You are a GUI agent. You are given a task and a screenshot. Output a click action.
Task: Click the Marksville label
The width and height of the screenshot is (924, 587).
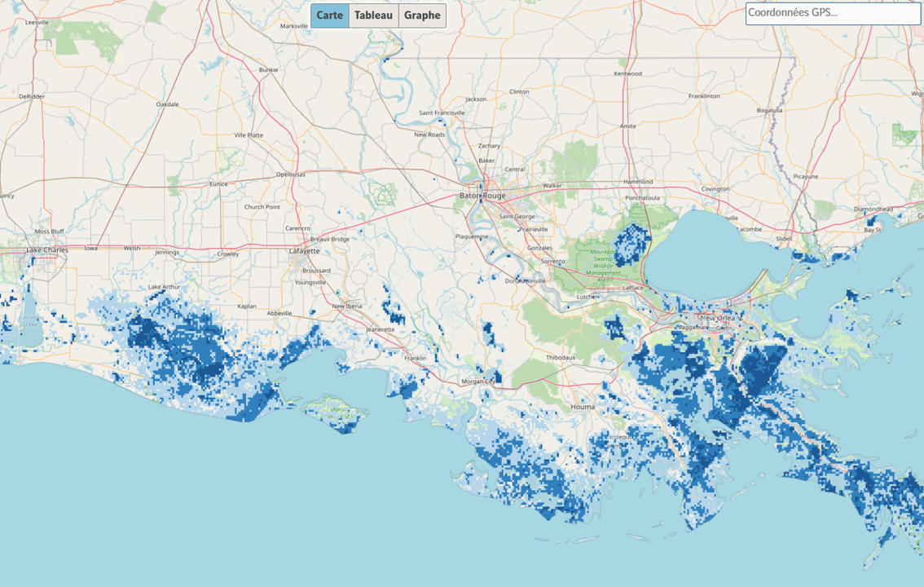coord(294,26)
